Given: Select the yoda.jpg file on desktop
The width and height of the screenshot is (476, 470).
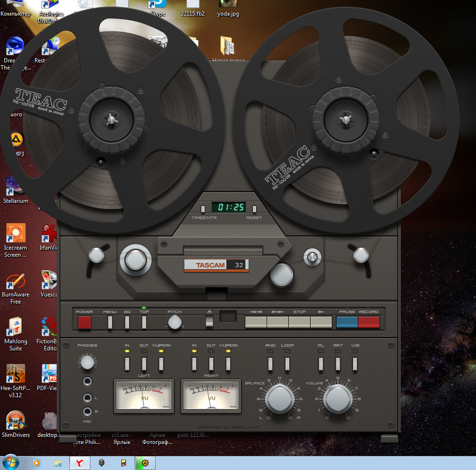Looking at the screenshot, I should click(228, 9).
